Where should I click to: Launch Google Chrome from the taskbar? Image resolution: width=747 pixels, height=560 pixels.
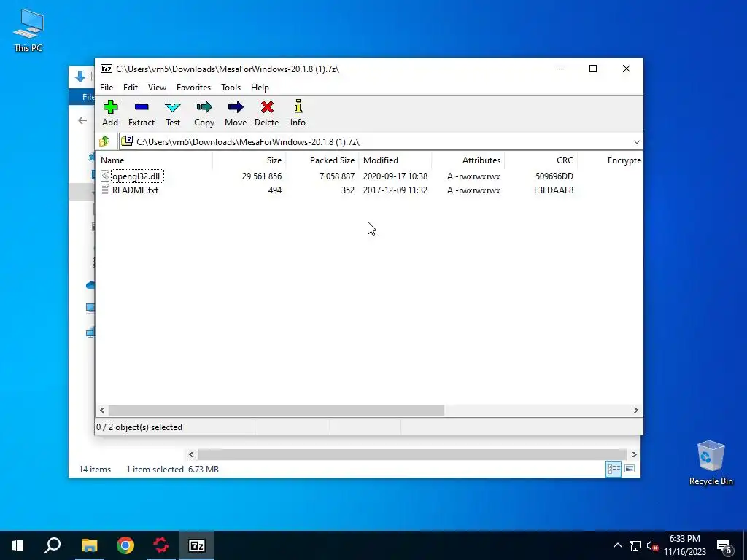(x=125, y=545)
